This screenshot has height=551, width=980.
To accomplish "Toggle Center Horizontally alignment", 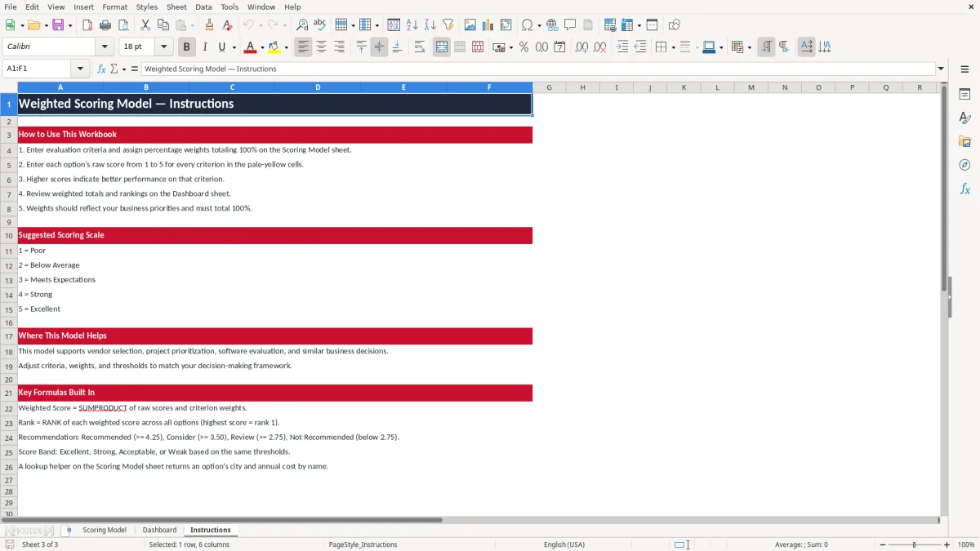I will click(321, 47).
